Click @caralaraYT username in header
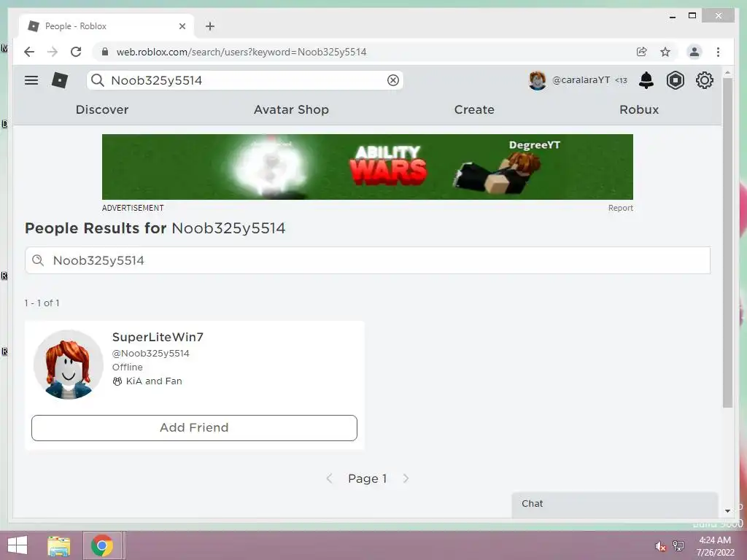Image resolution: width=747 pixels, height=560 pixels. point(581,80)
